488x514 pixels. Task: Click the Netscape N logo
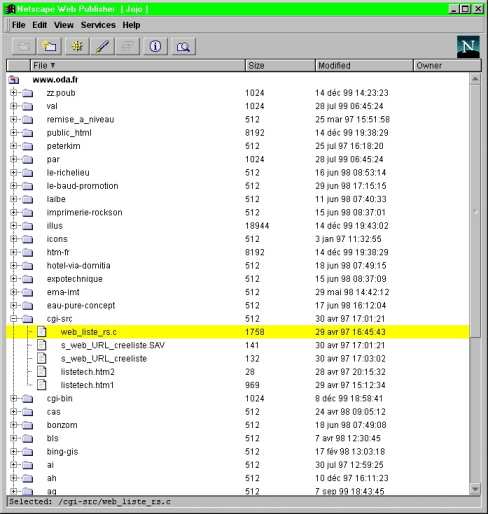[468, 47]
